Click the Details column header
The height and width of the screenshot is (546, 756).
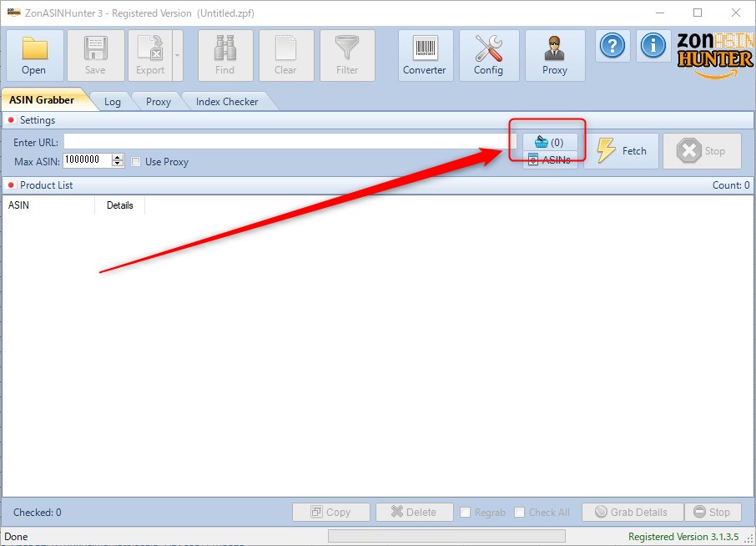[119, 205]
